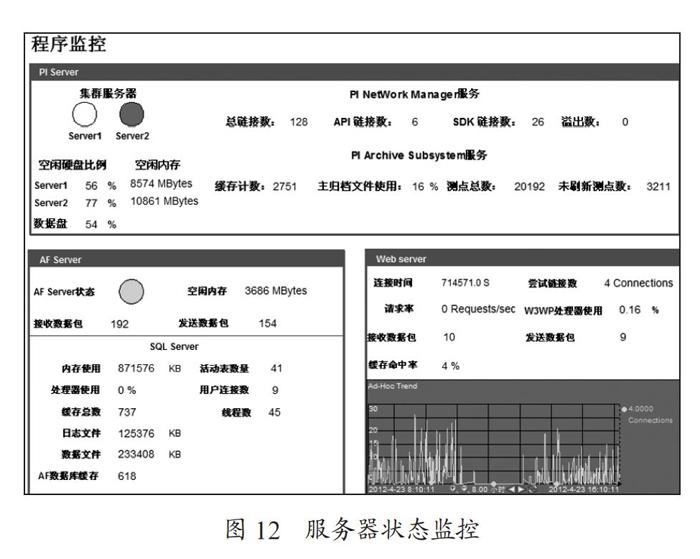
Task: Click the 总链接数 value 128
Action: [299, 122]
